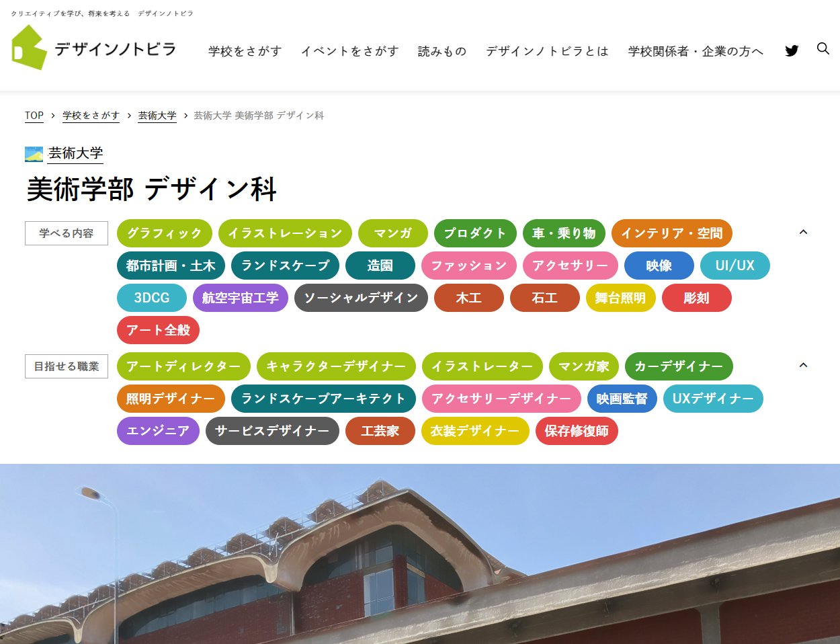Go to TOP in the breadcrumb
The width and height of the screenshot is (840, 644).
[34, 116]
